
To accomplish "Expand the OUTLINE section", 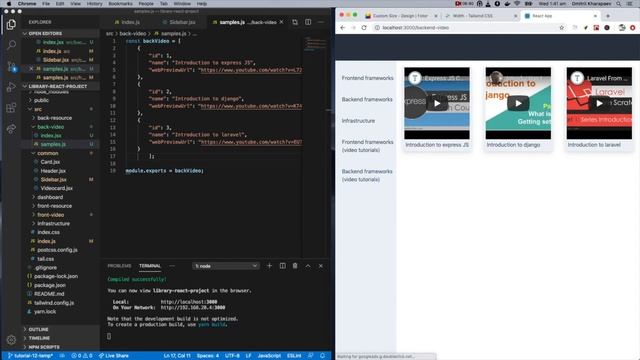I will click(38, 329).
